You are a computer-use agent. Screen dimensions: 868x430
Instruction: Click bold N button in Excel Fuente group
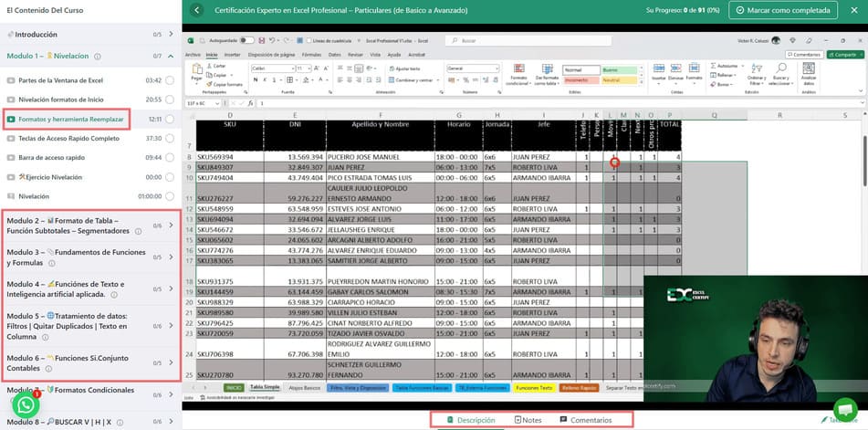[x=256, y=79]
